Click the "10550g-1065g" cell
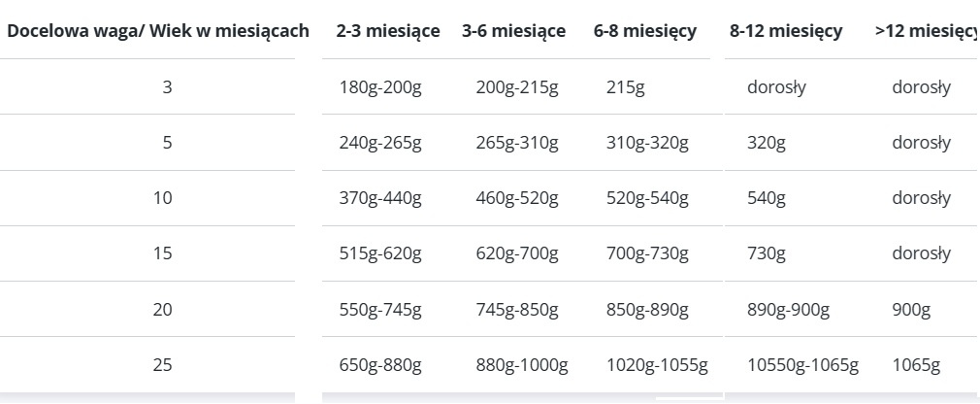The width and height of the screenshot is (980, 404). click(803, 365)
